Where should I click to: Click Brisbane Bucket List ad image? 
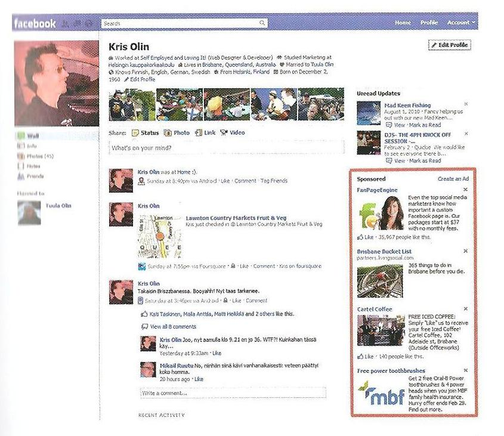380,281
